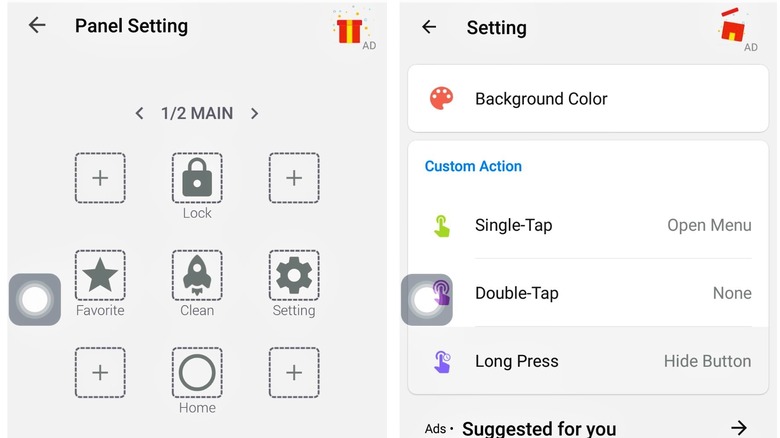This screenshot has width=780, height=438.
Task: Click the gift box AD icon in Panel Setting
Action: tap(353, 29)
